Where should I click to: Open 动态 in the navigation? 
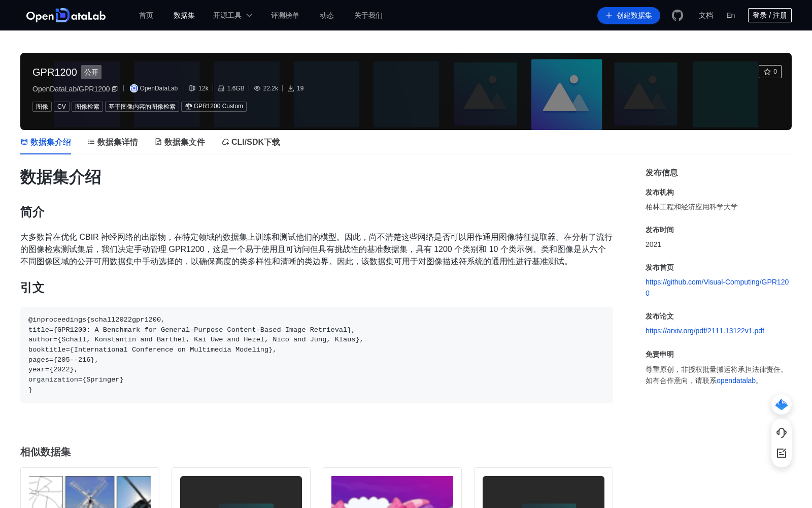pos(327,15)
